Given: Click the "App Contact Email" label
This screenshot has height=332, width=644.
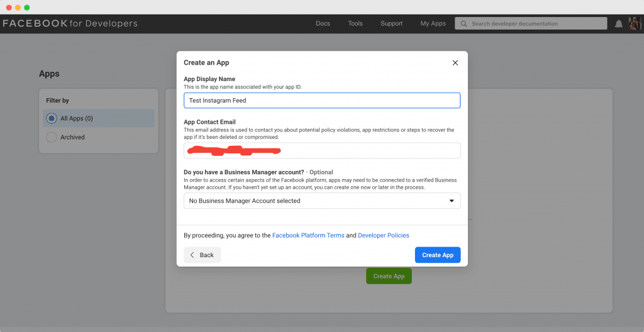Looking at the screenshot, I should [x=209, y=121].
